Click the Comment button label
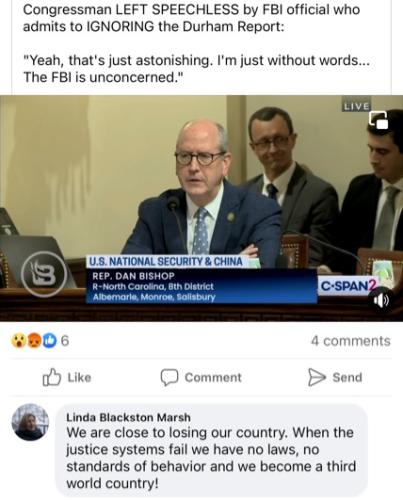 213,377
